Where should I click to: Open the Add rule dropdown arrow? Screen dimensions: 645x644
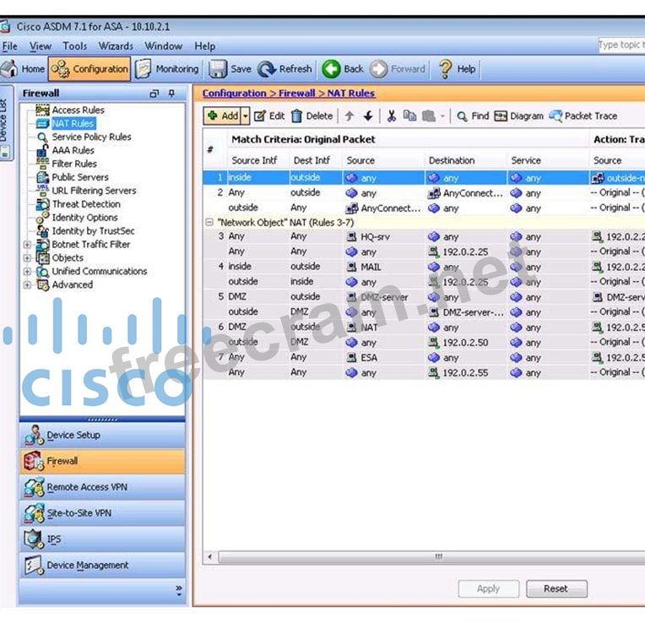(246, 116)
